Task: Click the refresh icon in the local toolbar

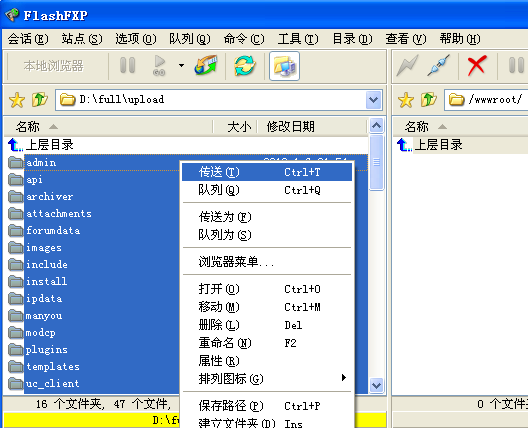Action: coord(245,66)
